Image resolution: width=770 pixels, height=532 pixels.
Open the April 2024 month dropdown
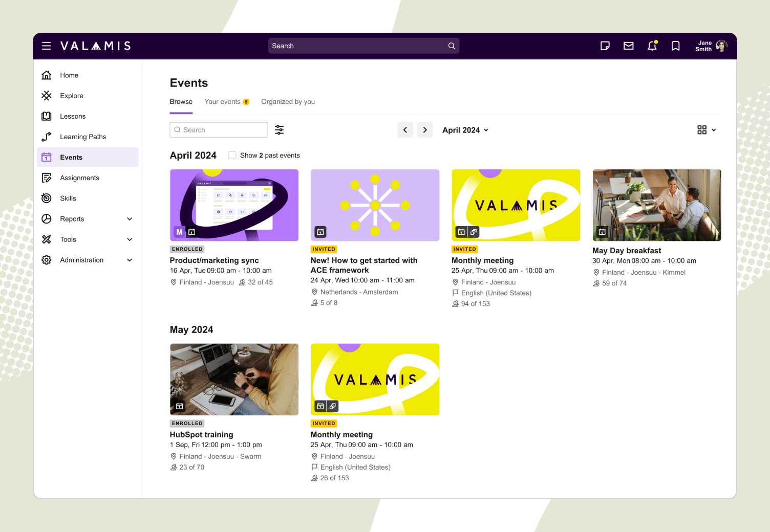click(x=465, y=130)
